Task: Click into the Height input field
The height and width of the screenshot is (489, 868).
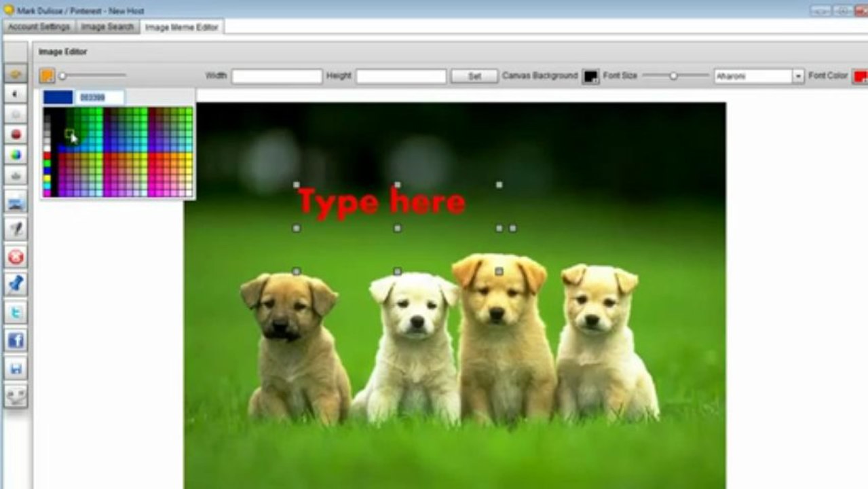Action: click(401, 76)
